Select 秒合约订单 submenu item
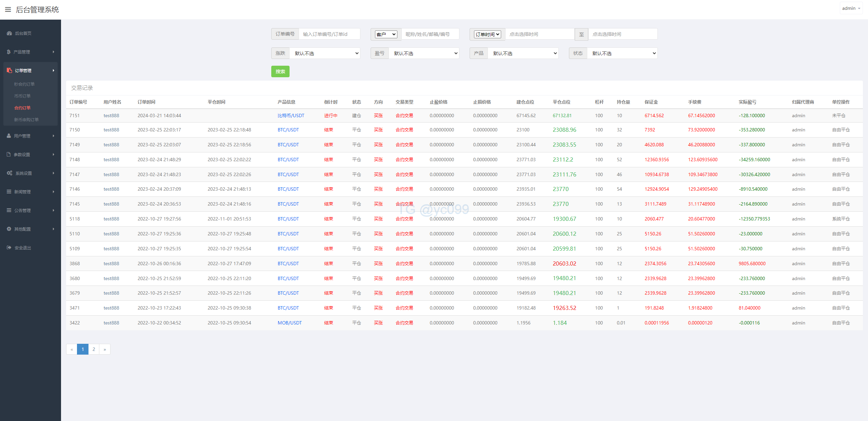868x421 pixels. point(24,84)
